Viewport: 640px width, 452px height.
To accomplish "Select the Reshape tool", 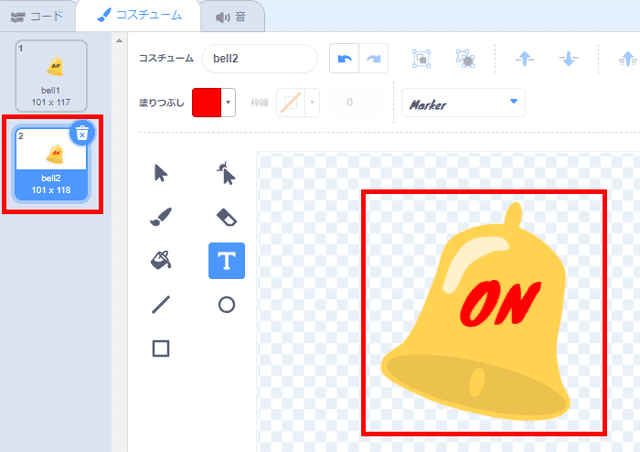I will [x=226, y=174].
